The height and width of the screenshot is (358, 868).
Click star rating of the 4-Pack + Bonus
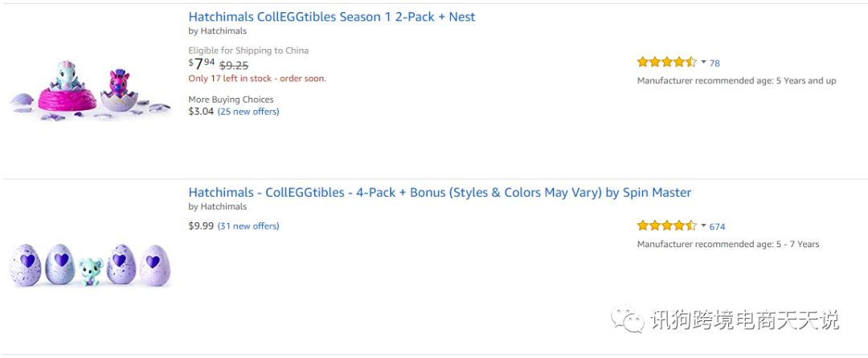click(667, 226)
